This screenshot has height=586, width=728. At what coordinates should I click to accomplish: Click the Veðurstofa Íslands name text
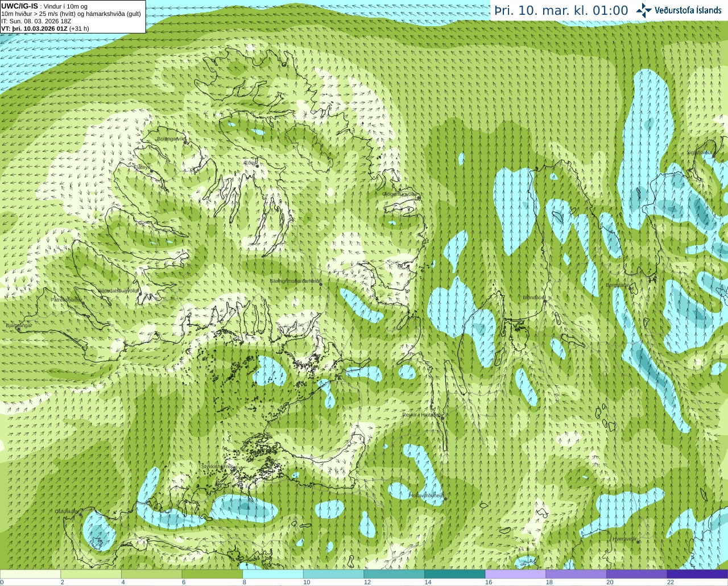pos(688,10)
